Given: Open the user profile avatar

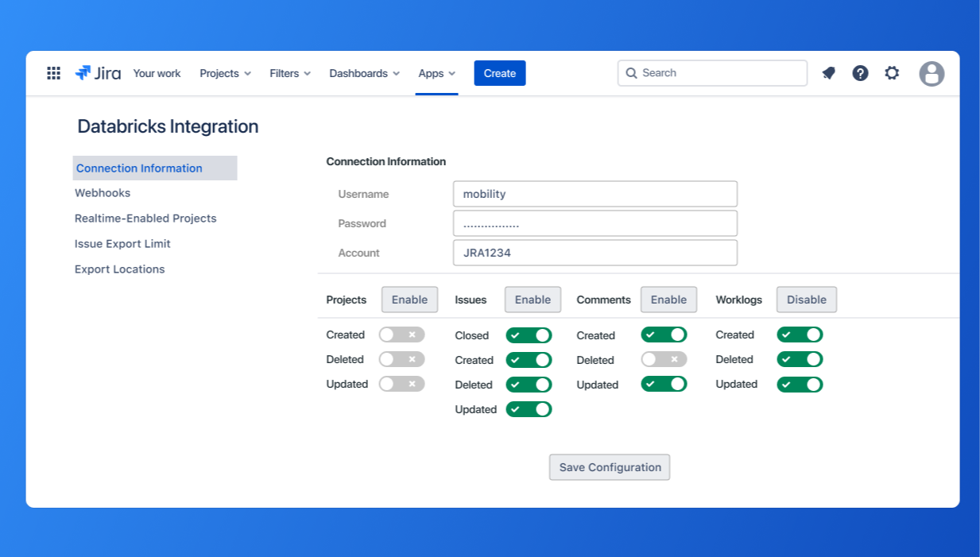Looking at the screenshot, I should click(932, 74).
